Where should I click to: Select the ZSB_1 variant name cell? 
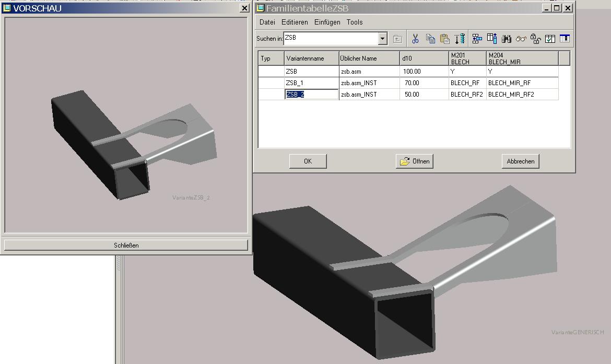(311, 83)
